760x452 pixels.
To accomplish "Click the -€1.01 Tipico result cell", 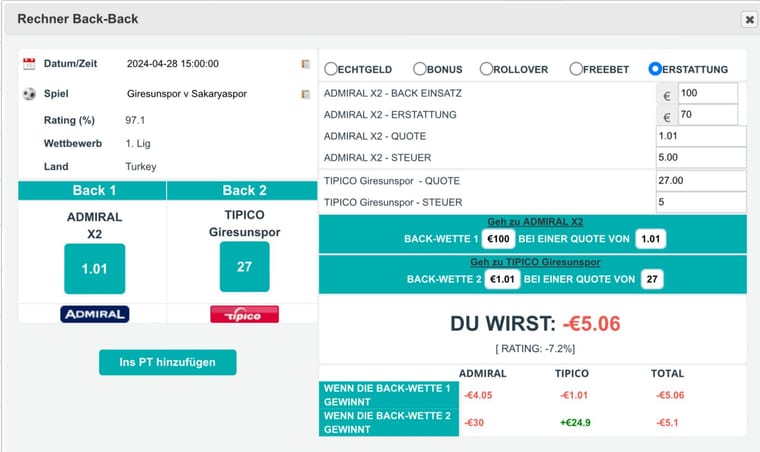I will click(x=574, y=395).
